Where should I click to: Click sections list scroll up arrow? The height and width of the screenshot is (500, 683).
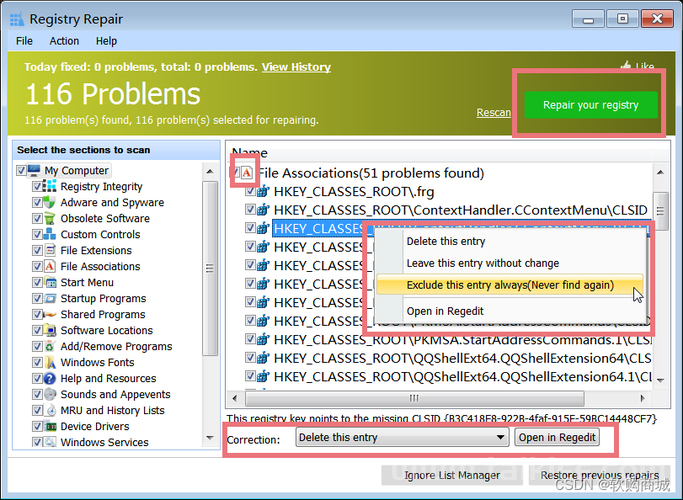[210, 172]
